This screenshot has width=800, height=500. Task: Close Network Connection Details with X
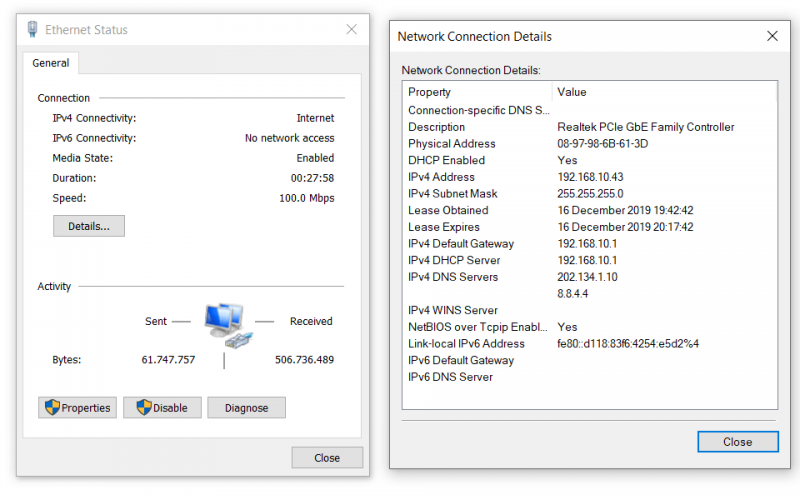pyautogui.click(x=772, y=36)
